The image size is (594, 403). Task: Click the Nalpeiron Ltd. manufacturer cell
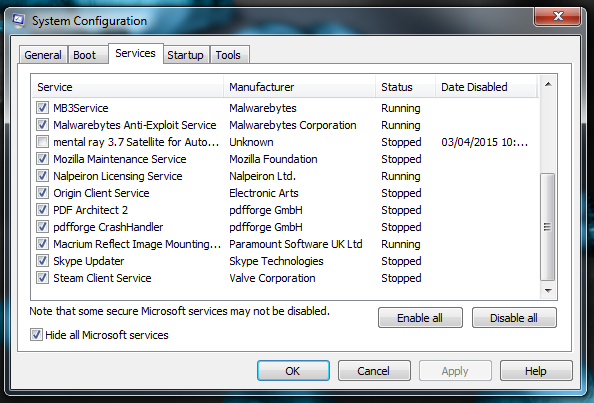(262, 176)
